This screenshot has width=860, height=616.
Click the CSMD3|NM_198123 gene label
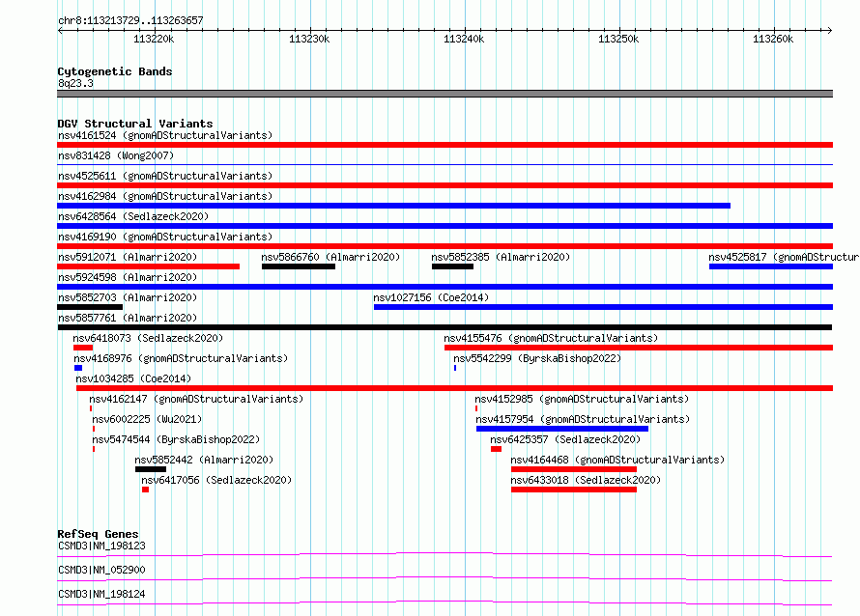point(101,546)
